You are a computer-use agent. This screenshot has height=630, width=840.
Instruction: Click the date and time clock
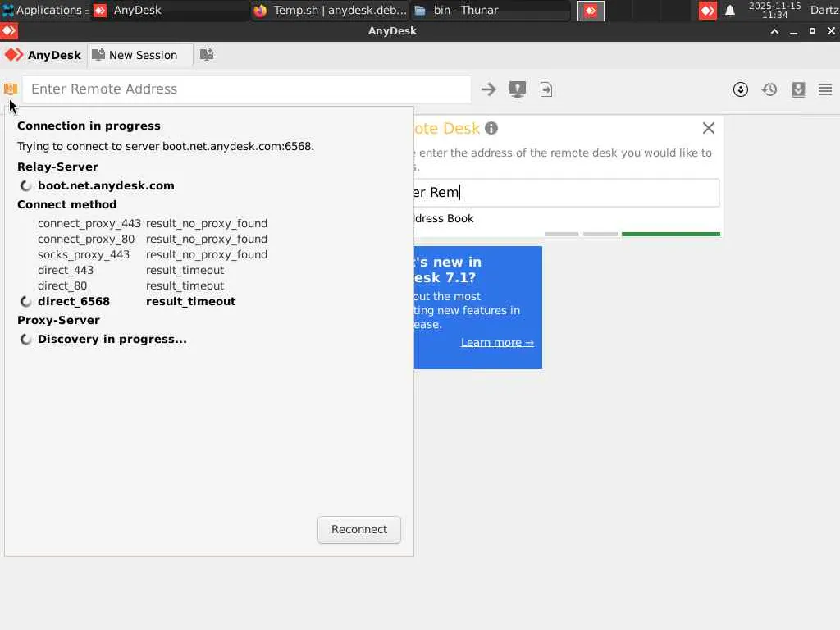pos(774,10)
